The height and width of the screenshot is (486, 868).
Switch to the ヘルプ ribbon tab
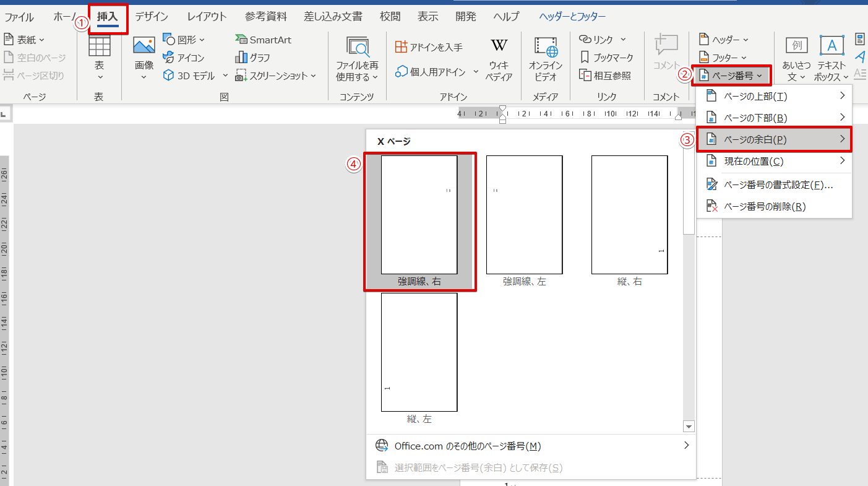click(506, 17)
